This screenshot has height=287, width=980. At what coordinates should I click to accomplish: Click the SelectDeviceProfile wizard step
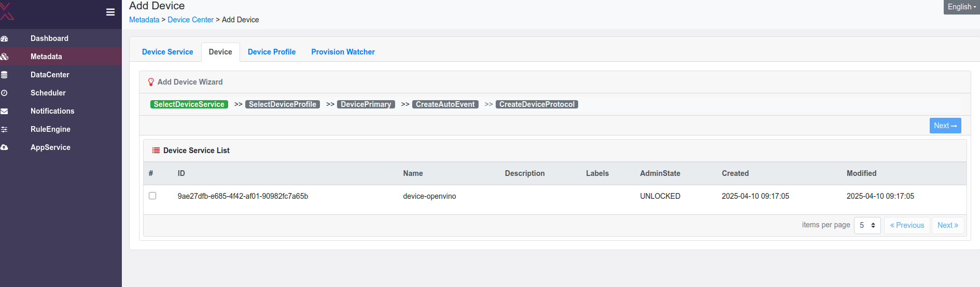282,104
